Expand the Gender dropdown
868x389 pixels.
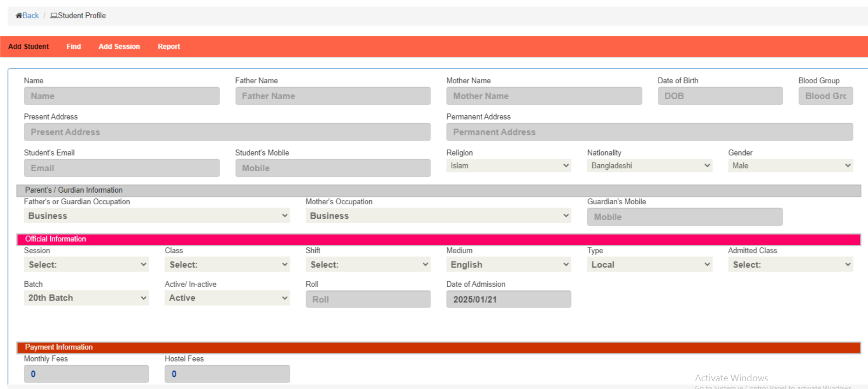[790, 166]
